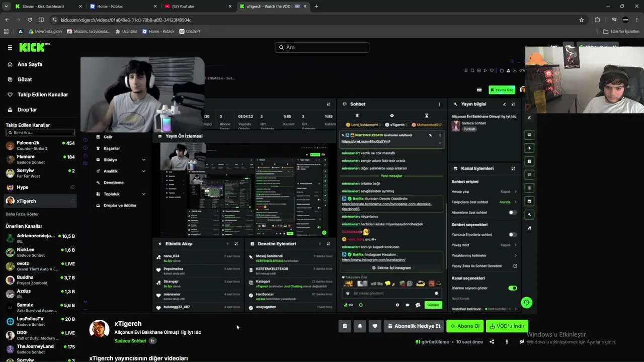The height and width of the screenshot is (362, 644).
Task: Click the hourglass icon in the video's Sohbet panel
Action: pos(427,116)
